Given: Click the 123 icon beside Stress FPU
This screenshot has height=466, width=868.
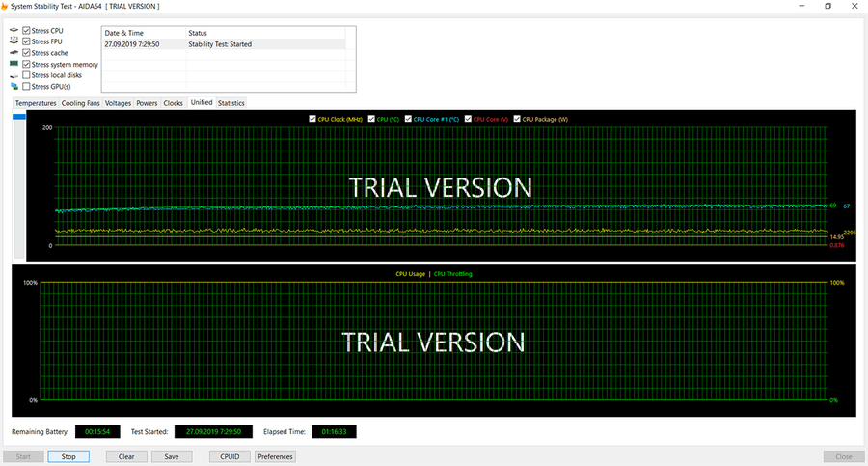Looking at the screenshot, I should [x=14, y=41].
